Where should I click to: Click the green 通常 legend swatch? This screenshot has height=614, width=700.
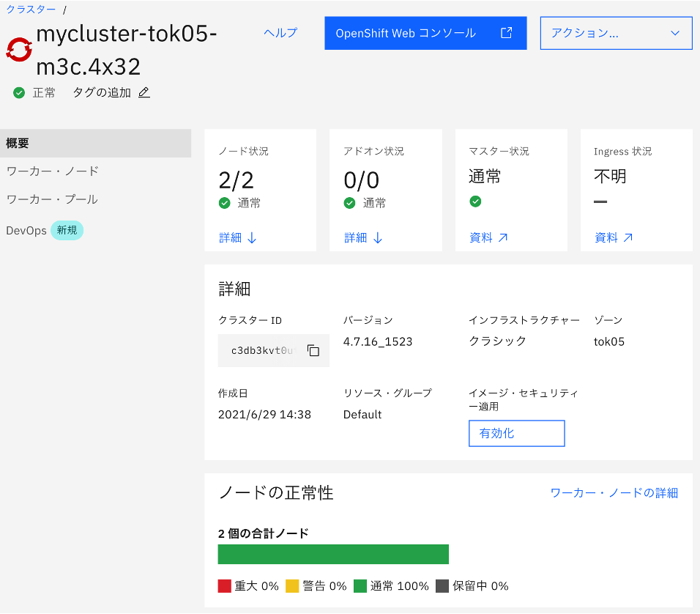pyautogui.click(x=360, y=586)
